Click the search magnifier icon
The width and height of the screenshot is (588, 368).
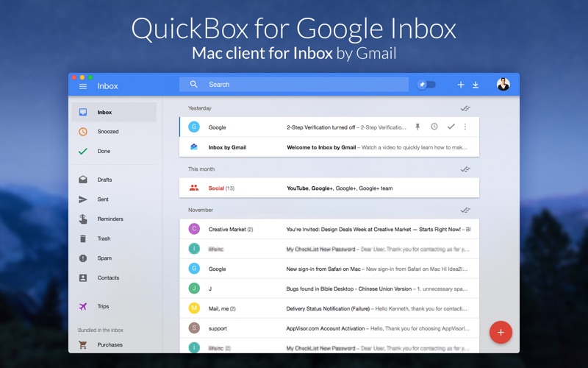tap(193, 84)
